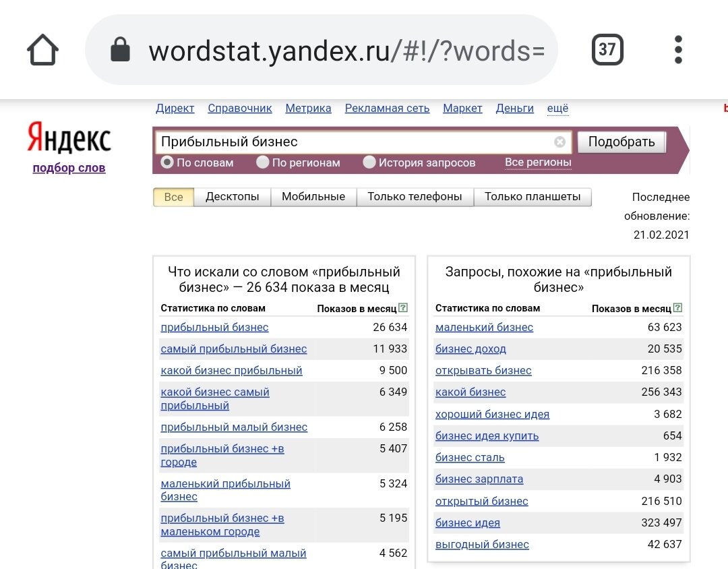Expand the 'ещё' services menu
Image resolution: width=728 pixels, height=569 pixels.
click(557, 109)
